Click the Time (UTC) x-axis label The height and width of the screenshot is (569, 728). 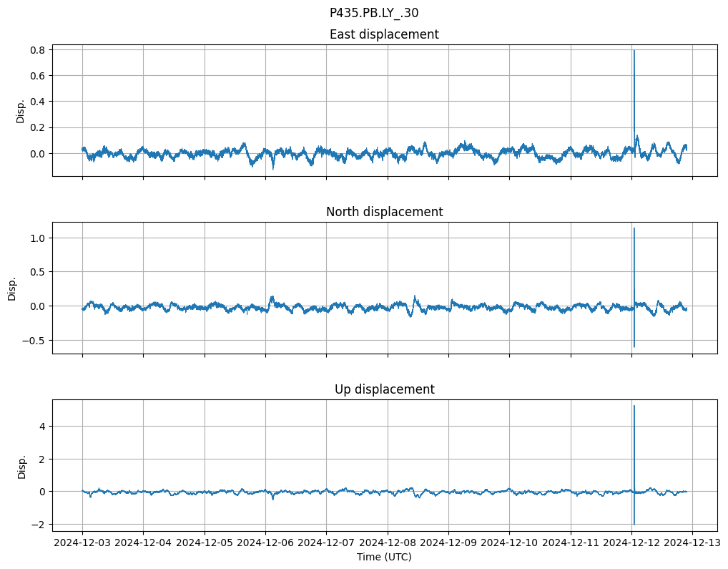(x=384, y=557)
